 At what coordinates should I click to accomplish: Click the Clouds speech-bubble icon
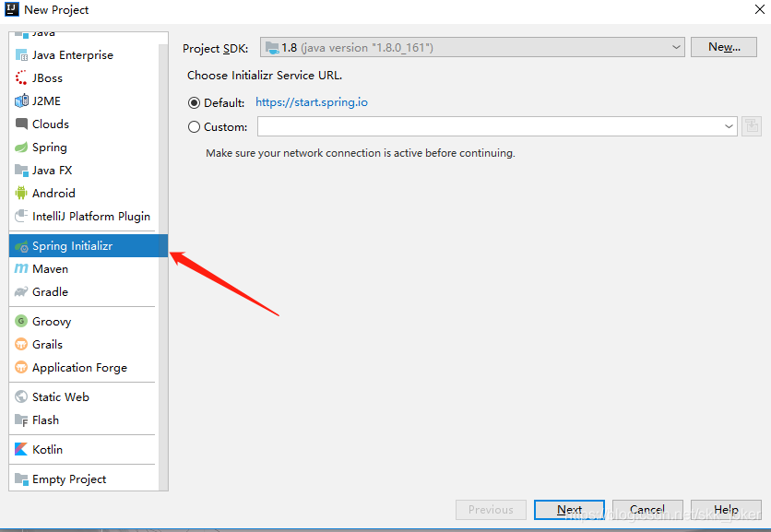[x=21, y=124]
